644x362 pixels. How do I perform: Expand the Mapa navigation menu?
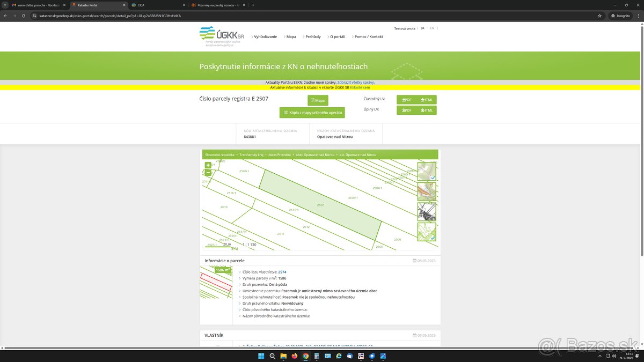tap(290, 37)
